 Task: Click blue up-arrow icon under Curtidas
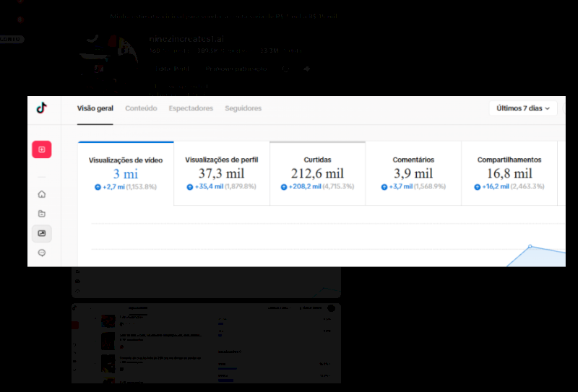[x=284, y=187]
